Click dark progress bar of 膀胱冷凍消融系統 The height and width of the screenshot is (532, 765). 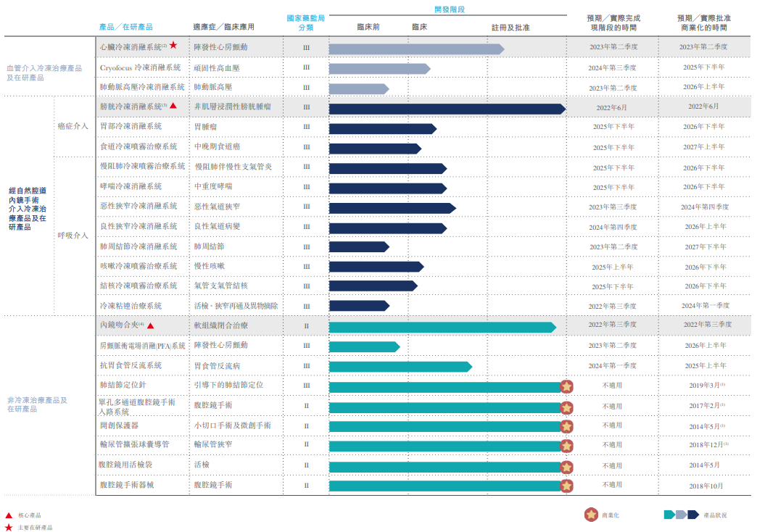[x=447, y=109]
